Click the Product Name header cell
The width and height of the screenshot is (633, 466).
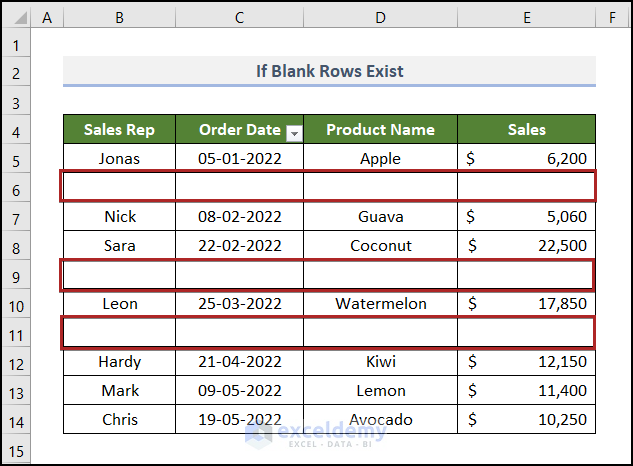tap(380, 129)
